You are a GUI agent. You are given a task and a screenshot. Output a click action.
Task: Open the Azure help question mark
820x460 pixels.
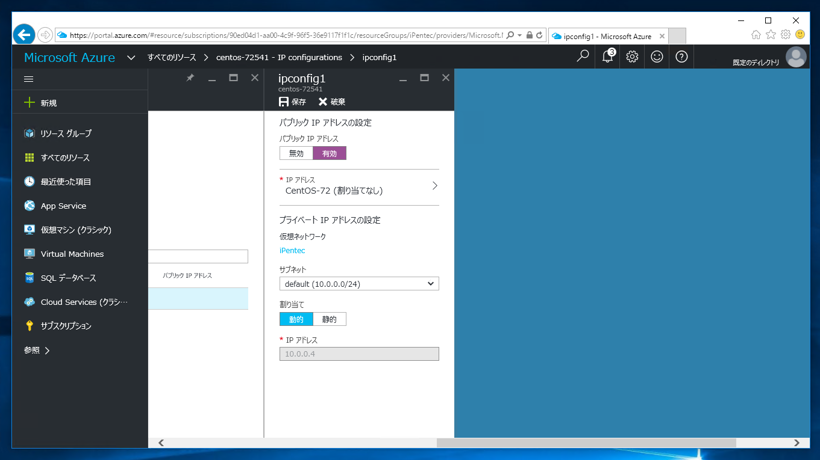tap(681, 56)
